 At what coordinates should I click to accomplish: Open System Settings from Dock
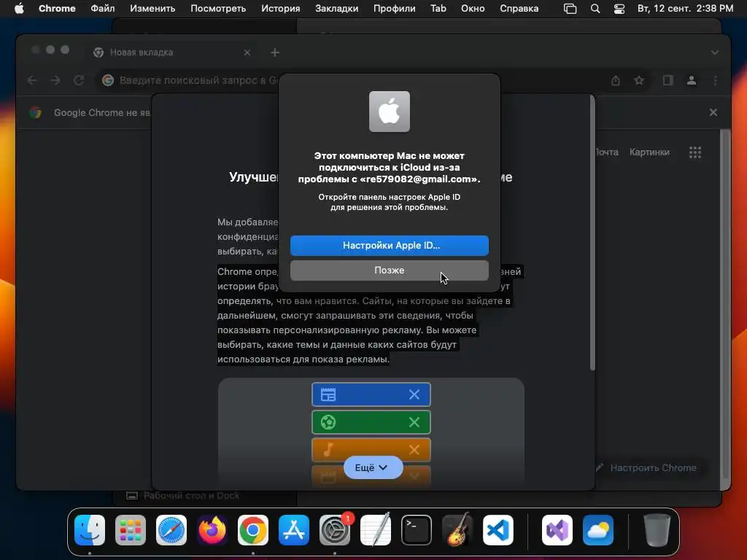tap(334, 530)
